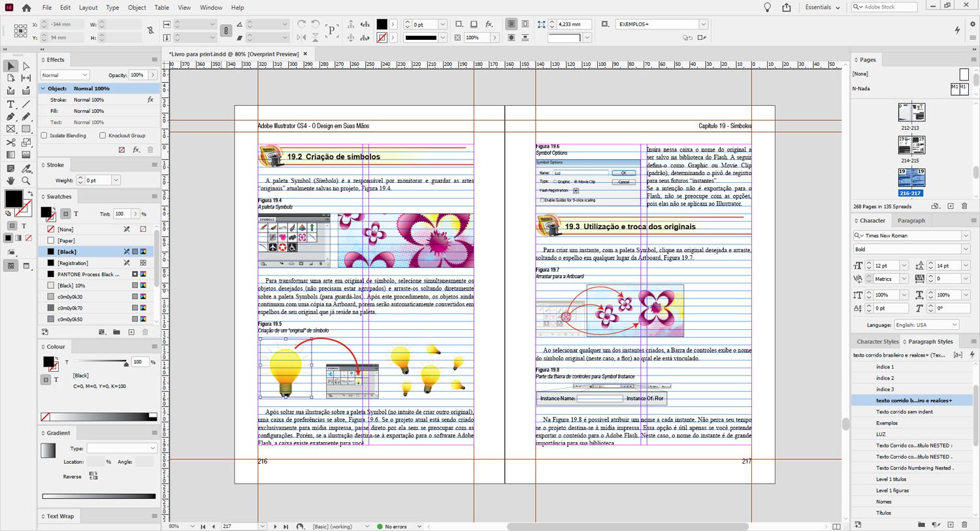The width and height of the screenshot is (980, 531).
Task: Select the Scissors tool
Action: [x=10, y=142]
